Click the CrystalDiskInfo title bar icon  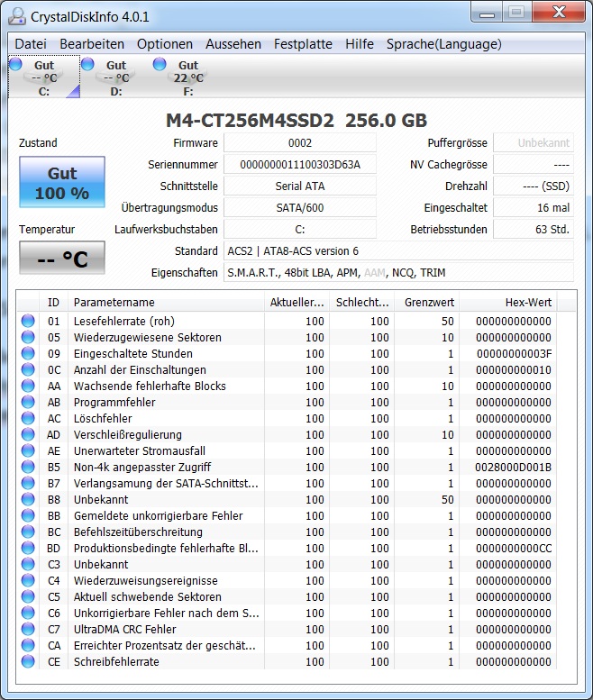17,16
